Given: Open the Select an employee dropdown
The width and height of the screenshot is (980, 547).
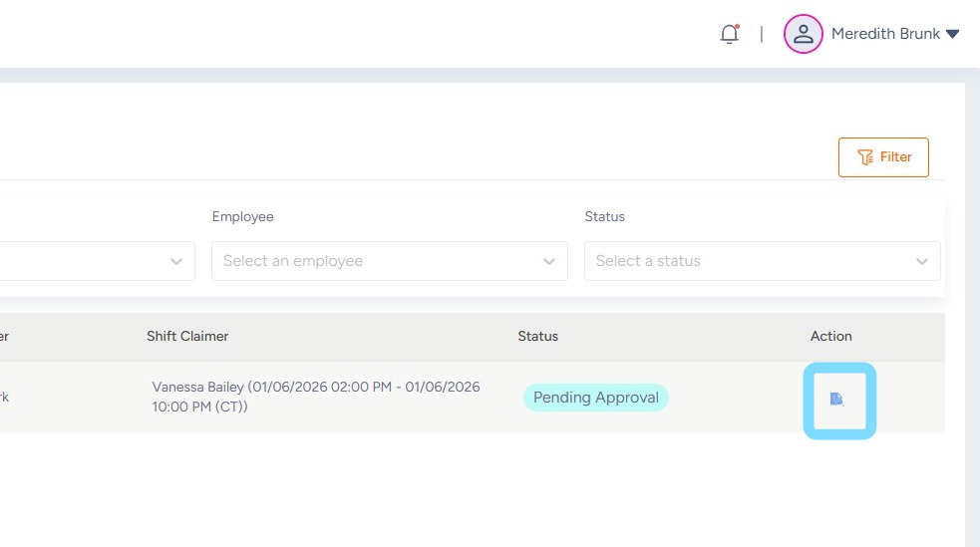Looking at the screenshot, I should [x=390, y=261].
